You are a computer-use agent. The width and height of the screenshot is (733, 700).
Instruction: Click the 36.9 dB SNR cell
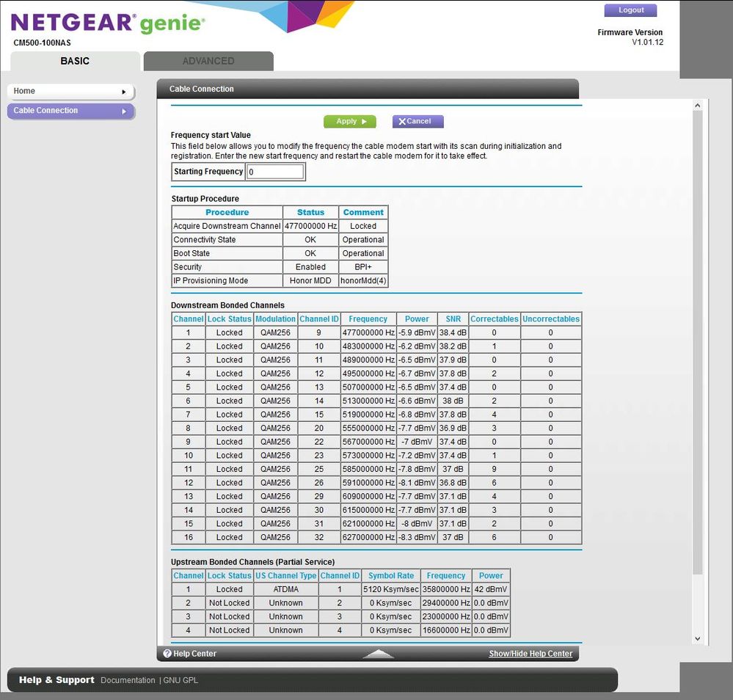[453, 429]
